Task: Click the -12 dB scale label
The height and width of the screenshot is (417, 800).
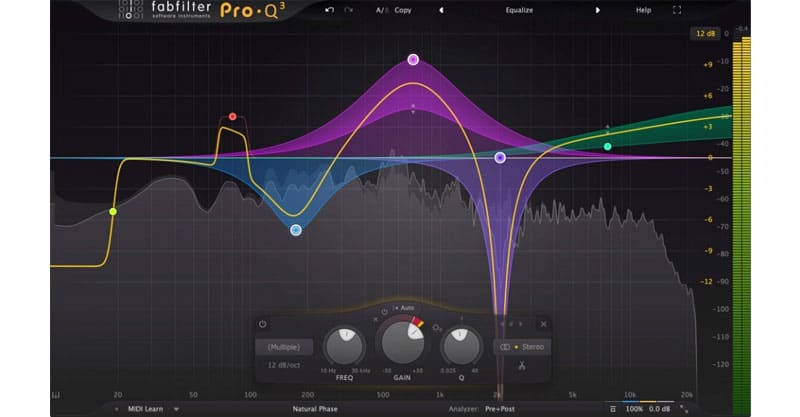Action: 707,281
